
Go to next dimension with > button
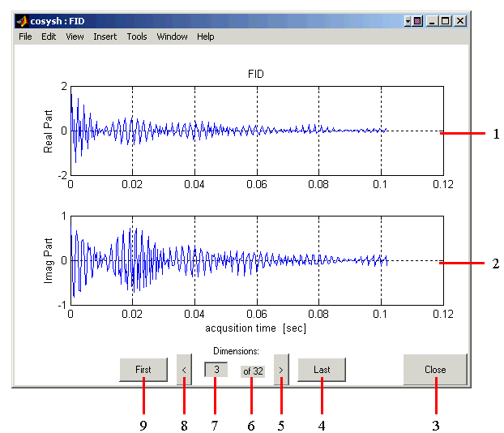pos(281,370)
